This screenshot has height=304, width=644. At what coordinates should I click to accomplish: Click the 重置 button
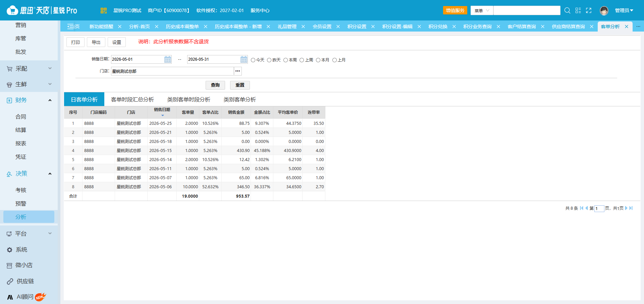pos(240,85)
